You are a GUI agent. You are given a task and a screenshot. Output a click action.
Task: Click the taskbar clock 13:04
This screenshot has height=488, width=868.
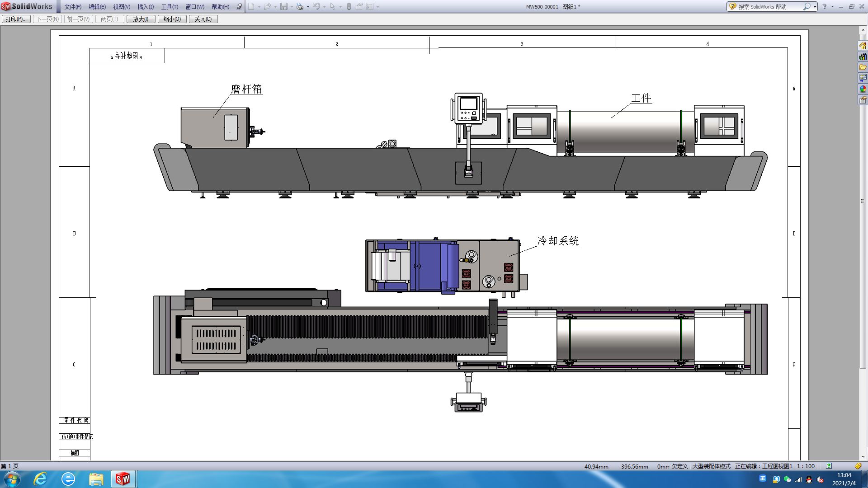[x=844, y=475]
